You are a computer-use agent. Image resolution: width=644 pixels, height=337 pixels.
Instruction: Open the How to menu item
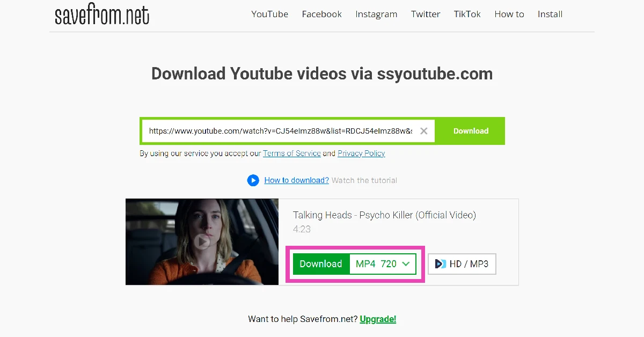click(509, 14)
